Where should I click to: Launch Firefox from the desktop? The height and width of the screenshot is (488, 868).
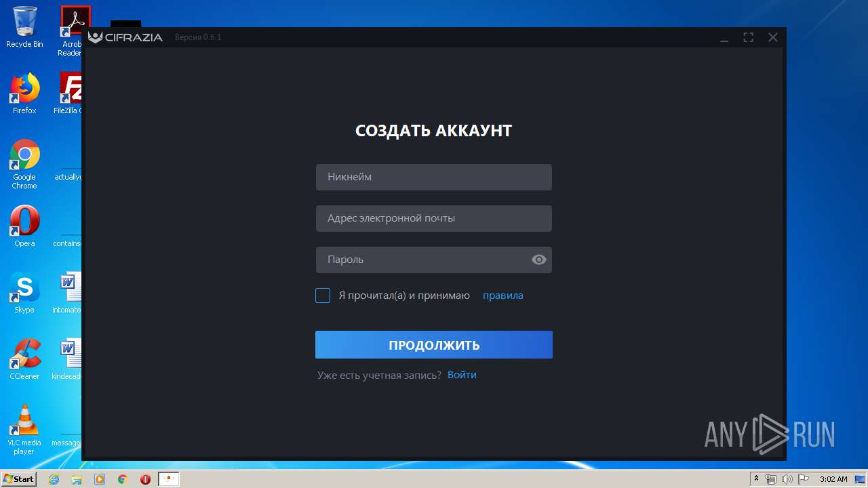pos(24,94)
